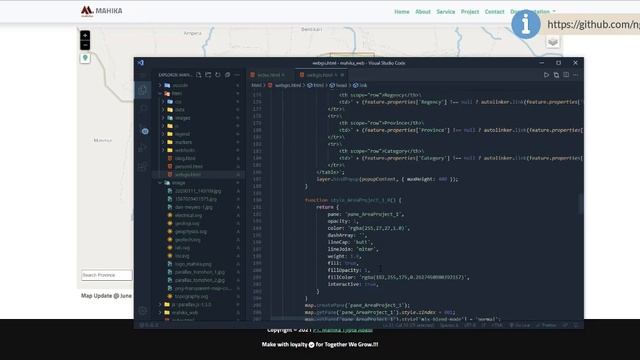
Task: Open VS Code Manage settings gear
Action: coord(143,311)
